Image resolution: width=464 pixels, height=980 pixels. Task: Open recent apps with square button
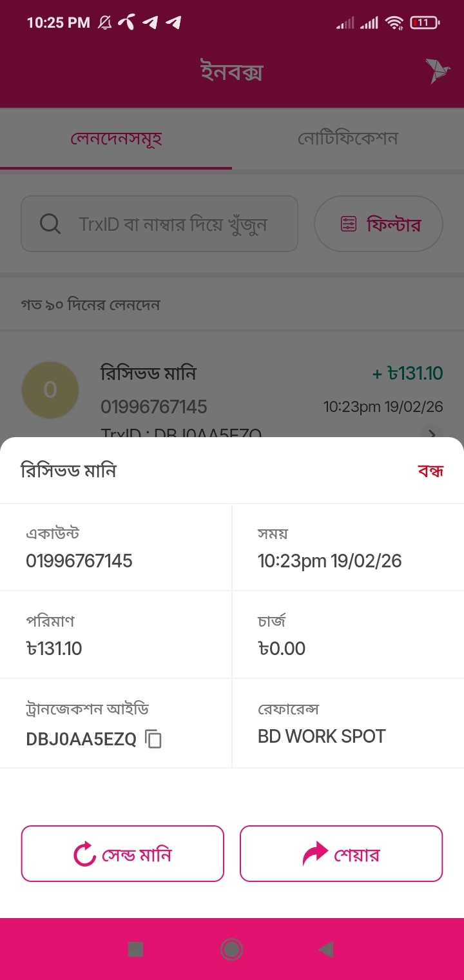coord(135,949)
